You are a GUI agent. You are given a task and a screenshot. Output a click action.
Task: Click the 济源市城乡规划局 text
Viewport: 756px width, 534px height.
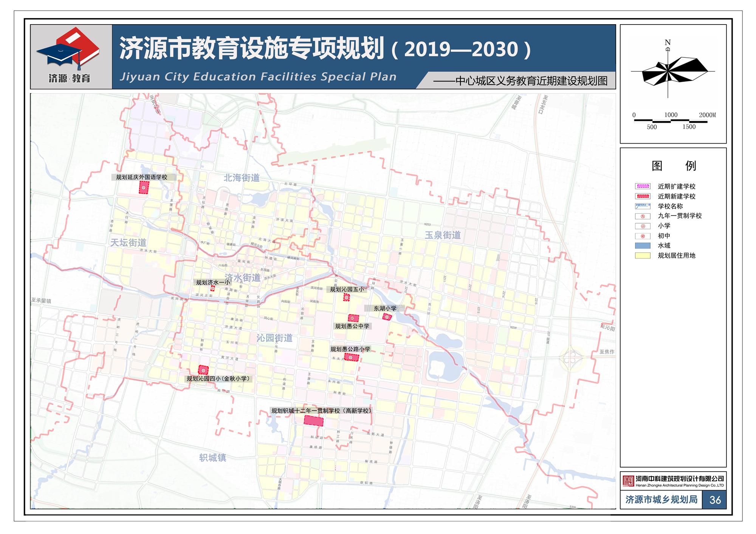point(661,499)
